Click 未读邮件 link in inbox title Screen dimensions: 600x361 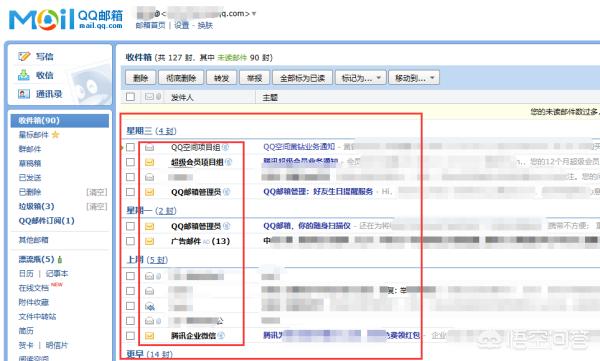pyautogui.click(x=232, y=58)
